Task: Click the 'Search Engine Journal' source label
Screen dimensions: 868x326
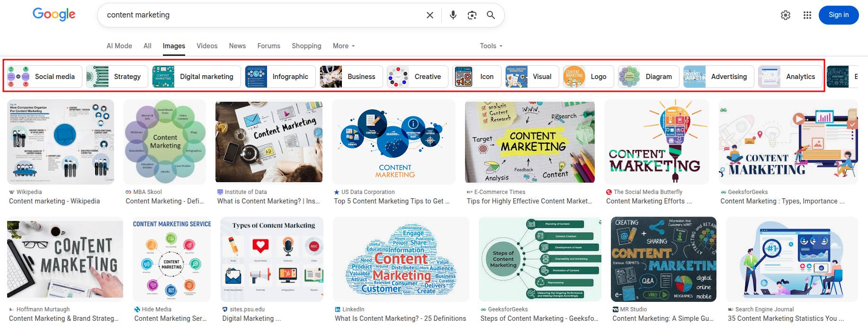Action: (764, 309)
